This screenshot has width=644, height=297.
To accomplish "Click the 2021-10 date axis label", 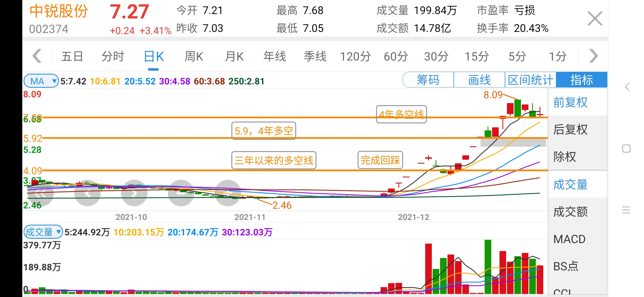I will pos(131,217).
